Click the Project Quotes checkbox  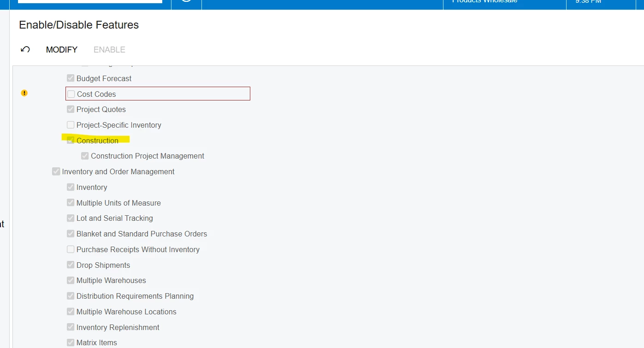pyautogui.click(x=71, y=109)
